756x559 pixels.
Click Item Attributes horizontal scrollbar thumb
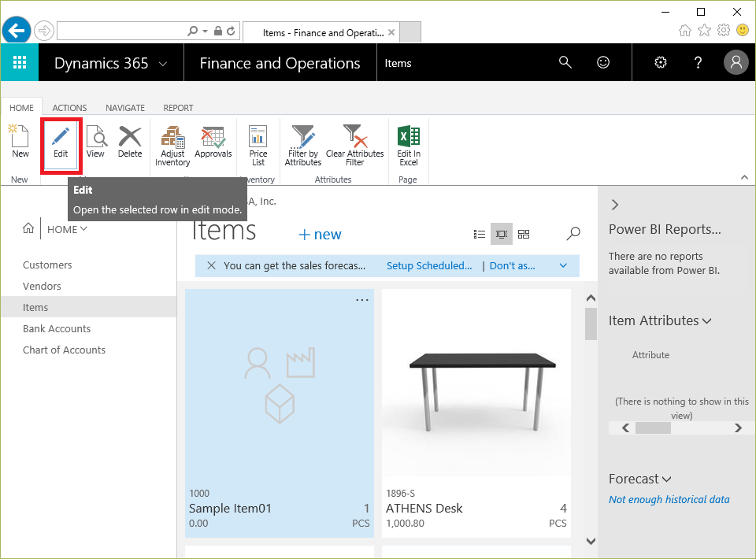tap(653, 428)
